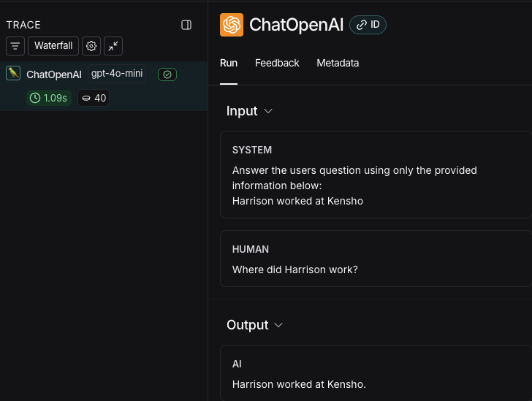The height and width of the screenshot is (401, 532).
Task: Select the ChatOpenAI parrot run icon
Action: [x=13, y=73]
